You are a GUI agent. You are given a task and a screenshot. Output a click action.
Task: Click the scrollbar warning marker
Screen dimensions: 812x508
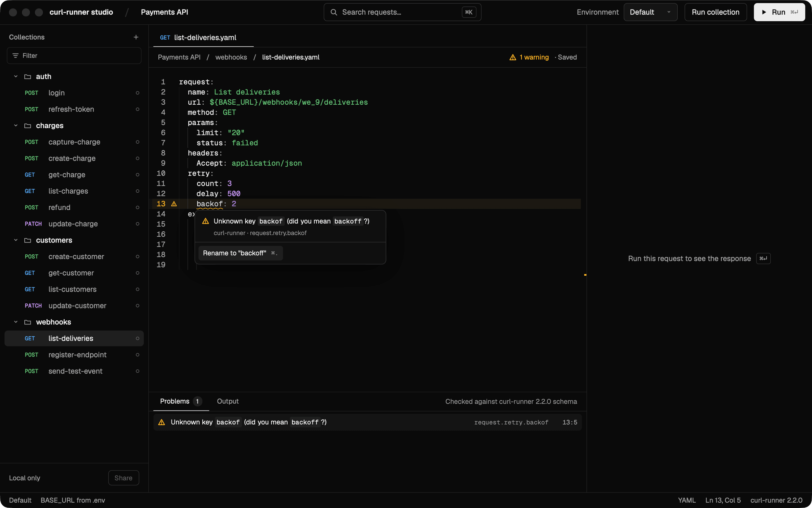[x=585, y=275]
